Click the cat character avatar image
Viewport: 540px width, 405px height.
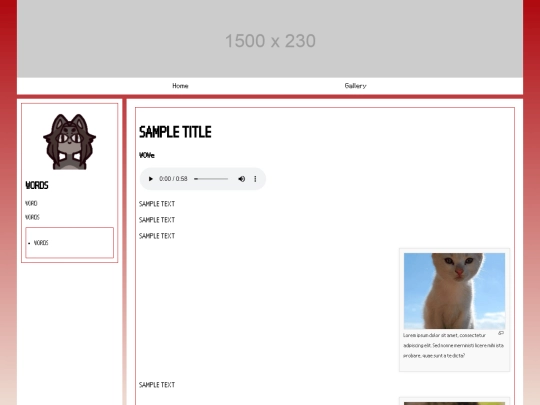click(x=70, y=142)
